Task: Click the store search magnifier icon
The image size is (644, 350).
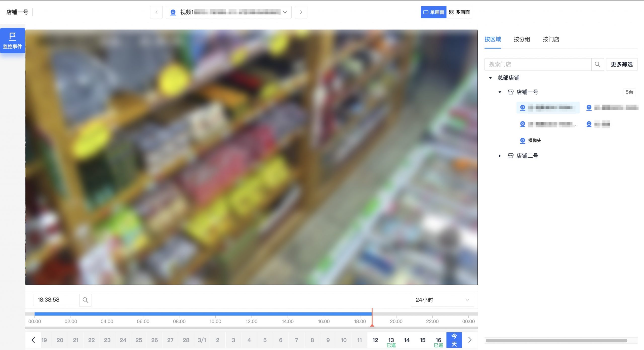Action: [x=597, y=64]
